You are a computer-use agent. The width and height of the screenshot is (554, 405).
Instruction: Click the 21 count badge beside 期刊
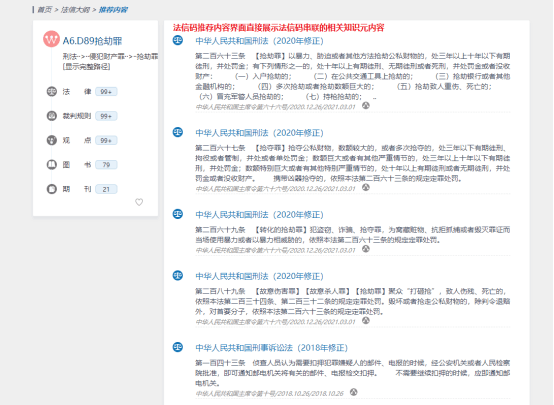(x=106, y=189)
